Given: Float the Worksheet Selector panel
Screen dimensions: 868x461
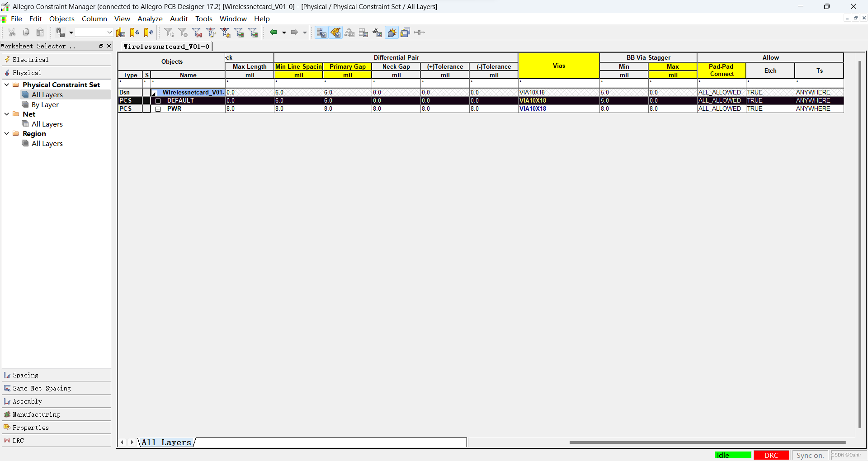Looking at the screenshot, I should pyautogui.click(x=101, y=46).
